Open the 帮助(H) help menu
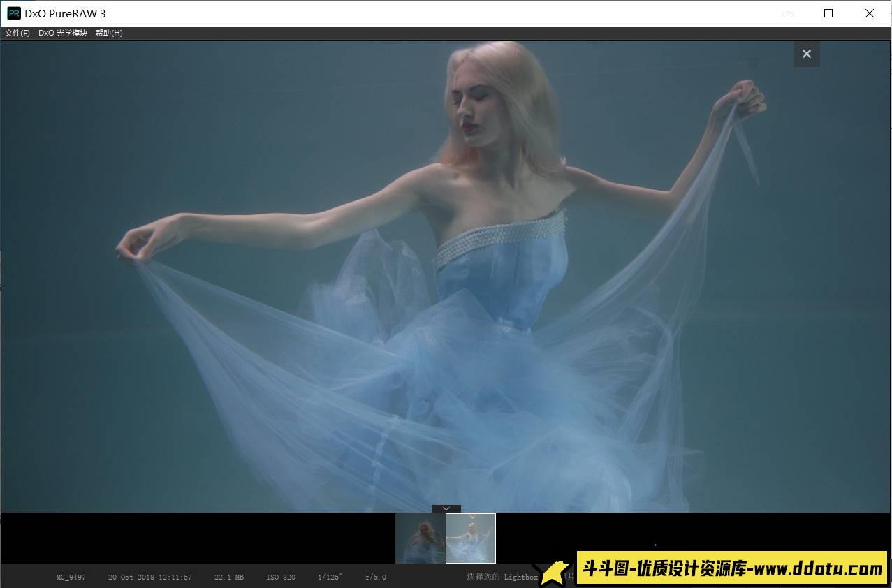 pyautogui.click(x=109, y=32)
